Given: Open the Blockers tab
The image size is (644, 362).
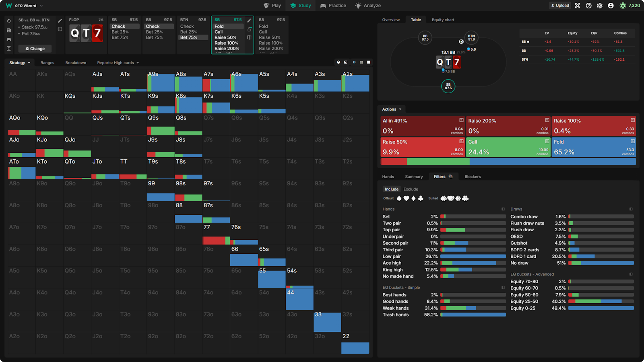Looking at the screenshot, I should (473, 177).
